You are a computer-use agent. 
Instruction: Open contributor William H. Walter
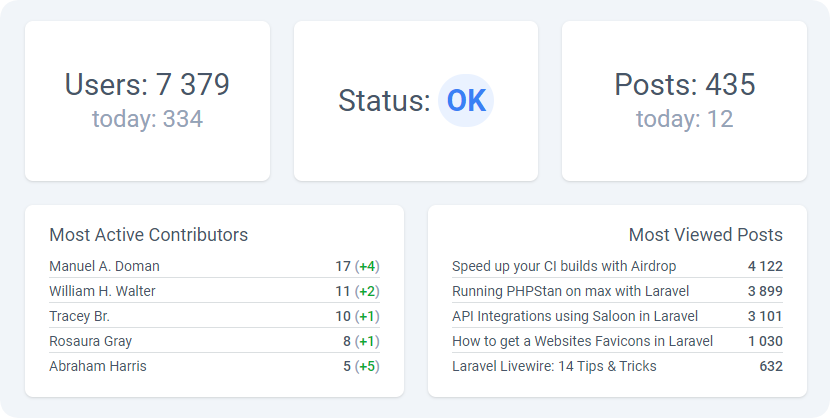(x=102, y=291)
